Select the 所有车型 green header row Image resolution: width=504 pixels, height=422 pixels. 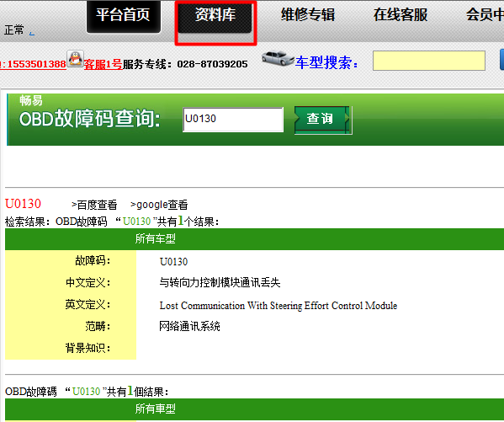click(x=254, y=239)
